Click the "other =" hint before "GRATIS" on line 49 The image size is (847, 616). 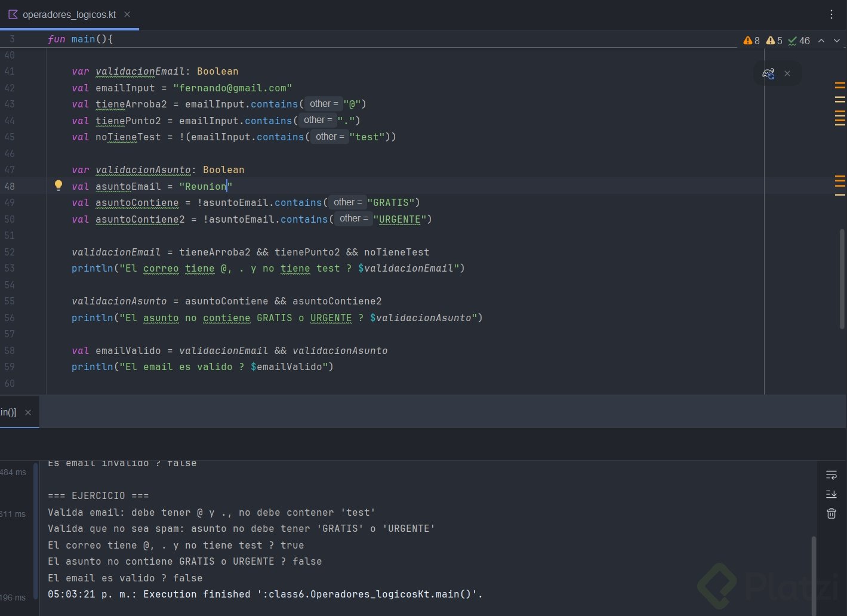point(347,202)
